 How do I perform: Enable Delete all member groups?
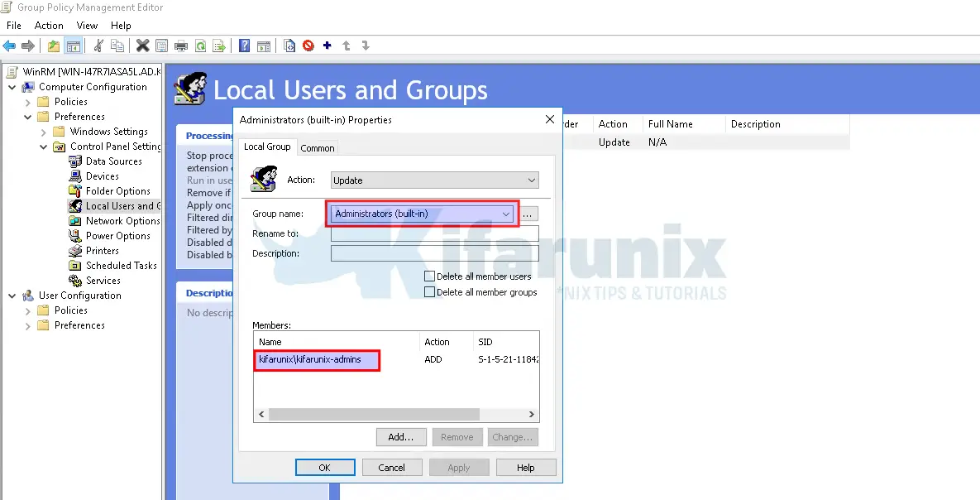coord(428,291)
